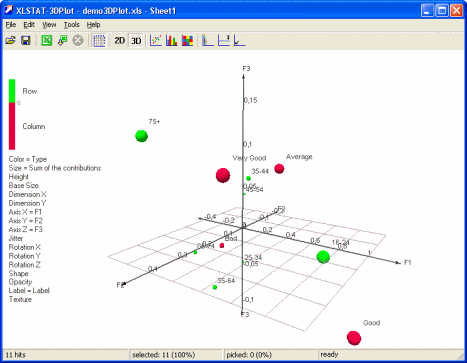Toggle the grid display icon
This screenshot has height=363, width=467.
coord(99,41)
